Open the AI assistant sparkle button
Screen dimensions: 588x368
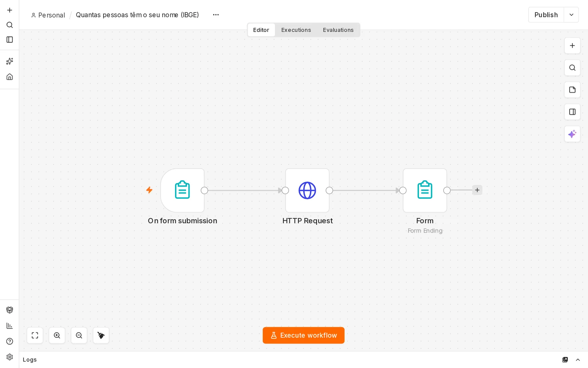[572, 134]
